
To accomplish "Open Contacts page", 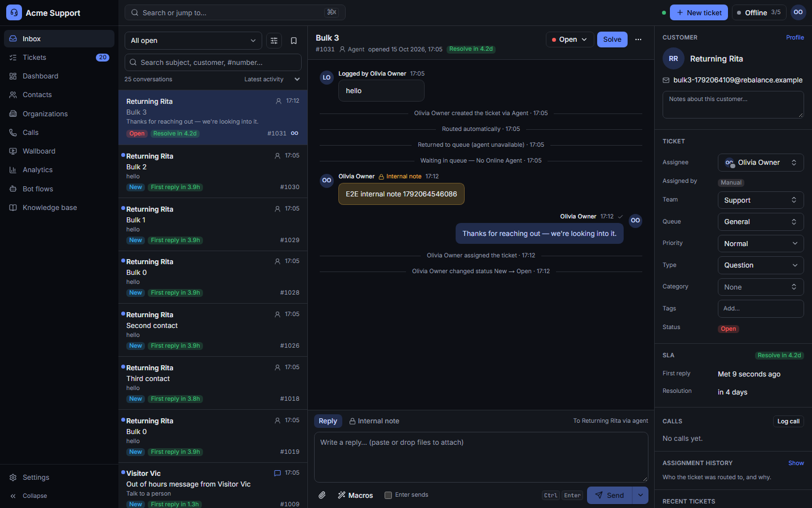I will tap(59, 95).
